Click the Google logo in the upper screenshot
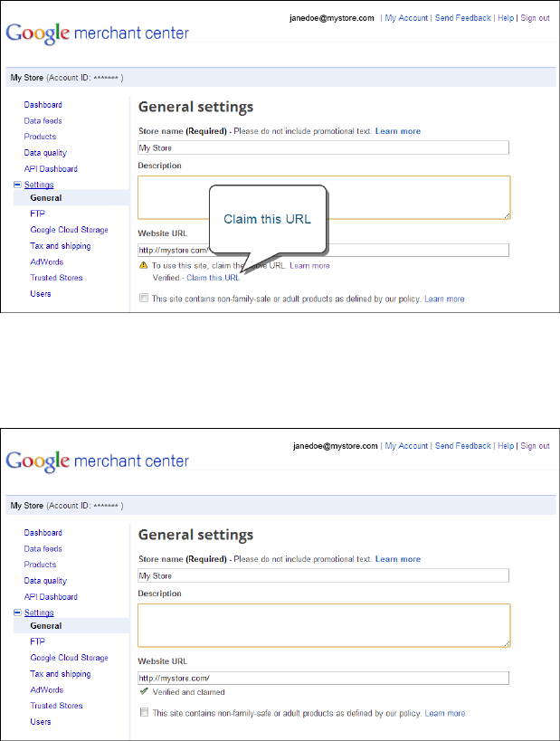The height and width of the screenshot is (741, 560). point(37,34)
